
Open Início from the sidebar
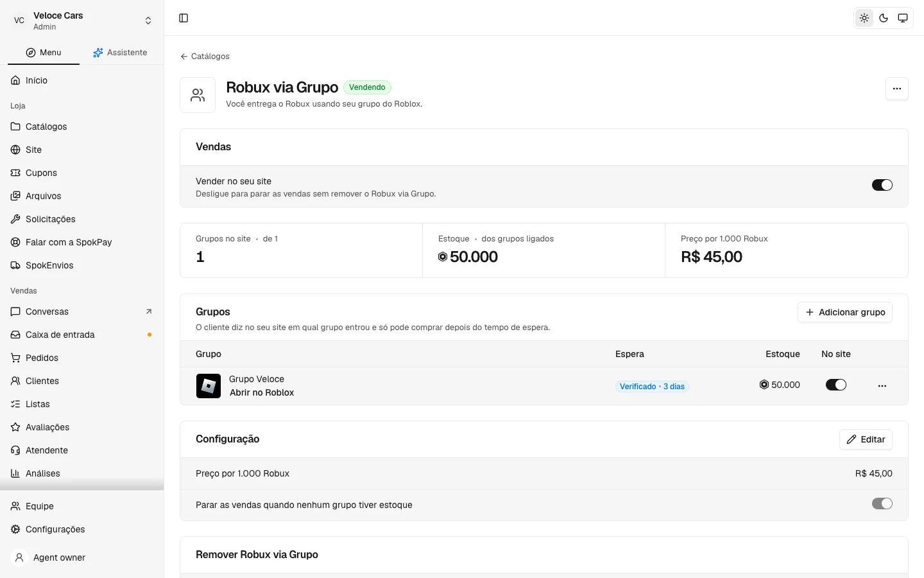[82, 80]
